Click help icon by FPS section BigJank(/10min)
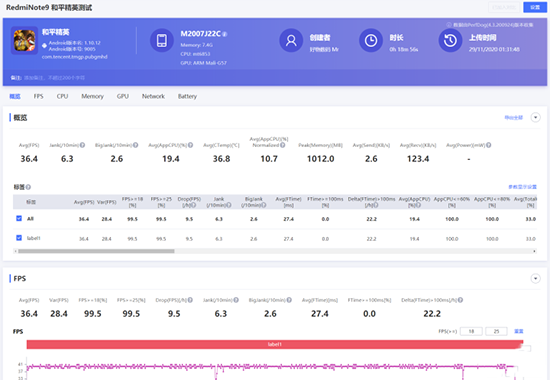This screenshot has height=380, width=550. (289, 300)
